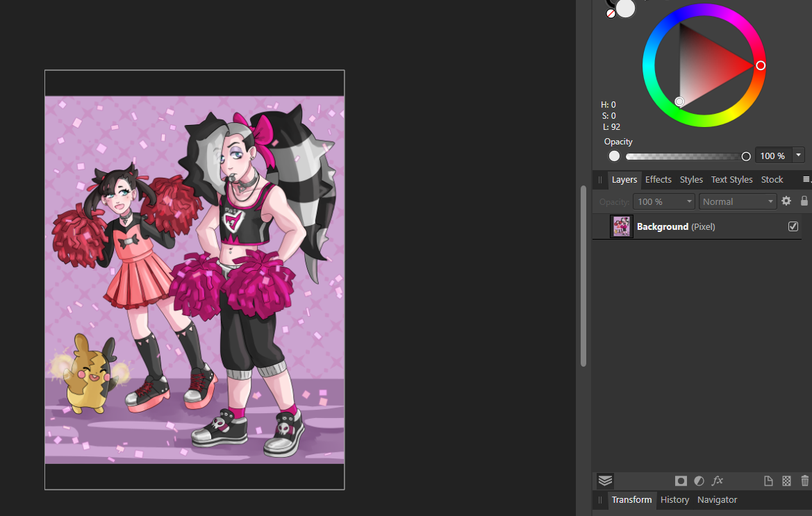Click the new layer page icon

click(x=768, y=481)
